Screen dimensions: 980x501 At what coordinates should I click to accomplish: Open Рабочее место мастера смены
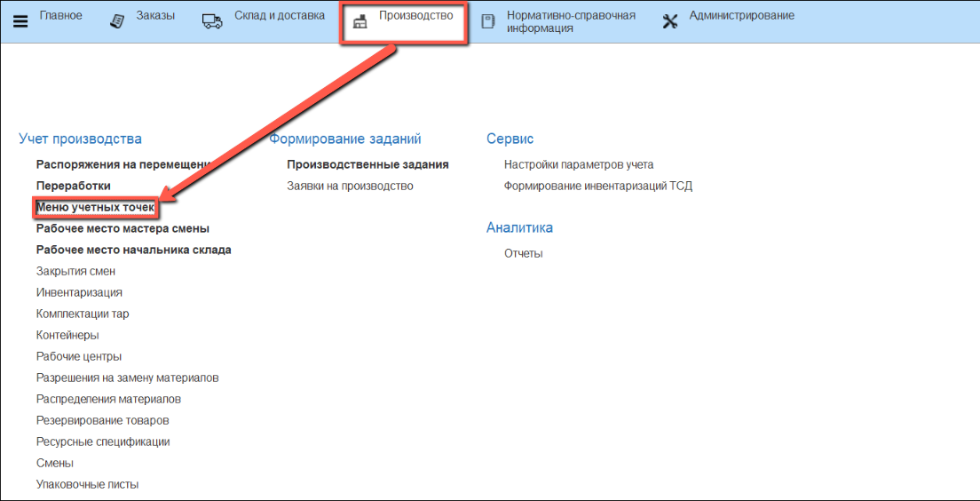122,228
